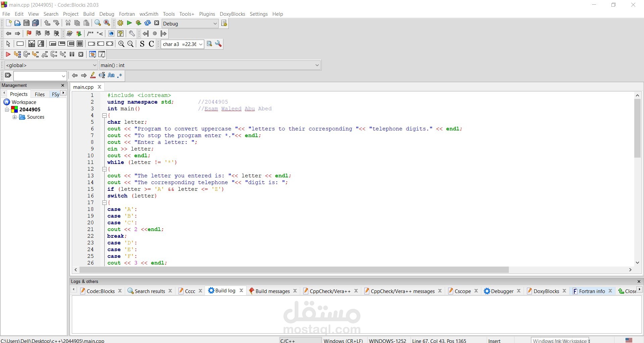The image size is (644, 343).
Task: Open the Settings menu
Action: (259, 14)
